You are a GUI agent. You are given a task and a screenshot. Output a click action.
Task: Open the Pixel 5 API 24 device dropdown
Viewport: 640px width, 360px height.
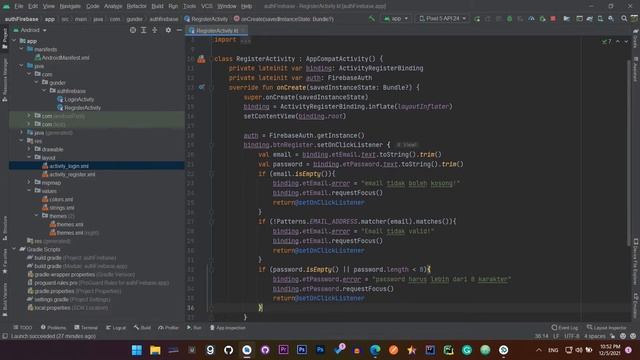tap(442, 19)
